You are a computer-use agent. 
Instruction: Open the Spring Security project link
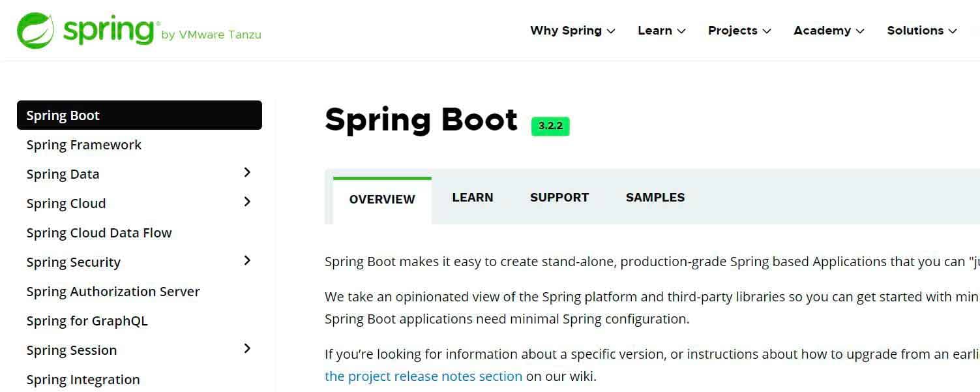point(74,262)
